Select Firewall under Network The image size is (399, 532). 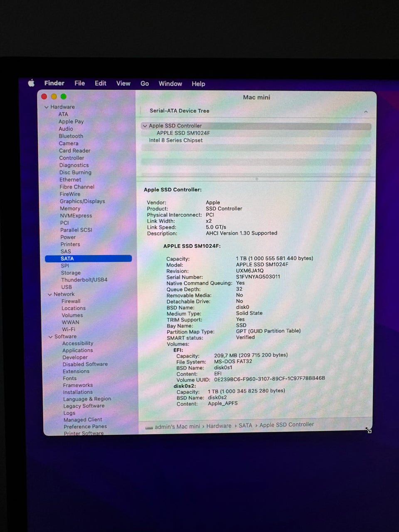tap(71, 301)
